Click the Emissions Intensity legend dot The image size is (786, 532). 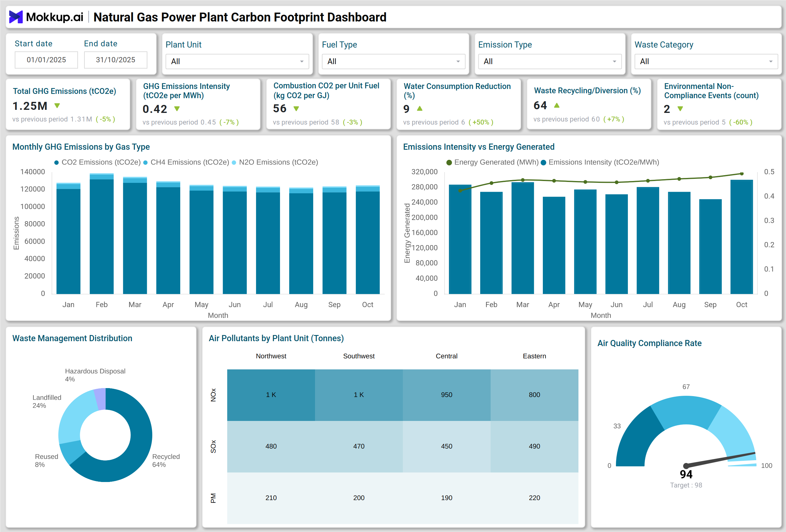[543, 163]
